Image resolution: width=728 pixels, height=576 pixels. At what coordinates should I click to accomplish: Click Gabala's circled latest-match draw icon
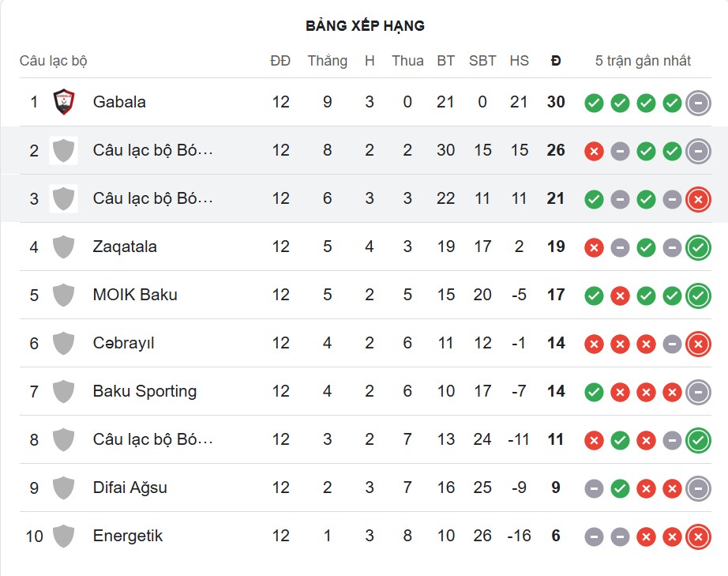(698, 102)
